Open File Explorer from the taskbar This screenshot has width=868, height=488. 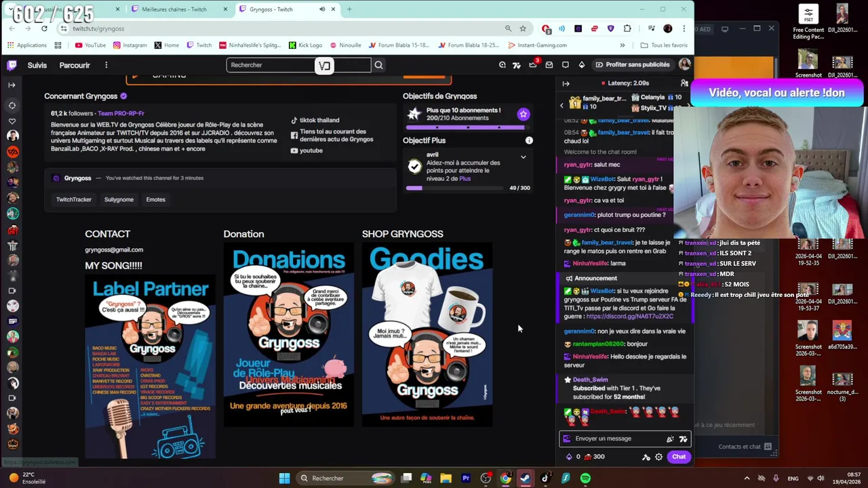446,479
